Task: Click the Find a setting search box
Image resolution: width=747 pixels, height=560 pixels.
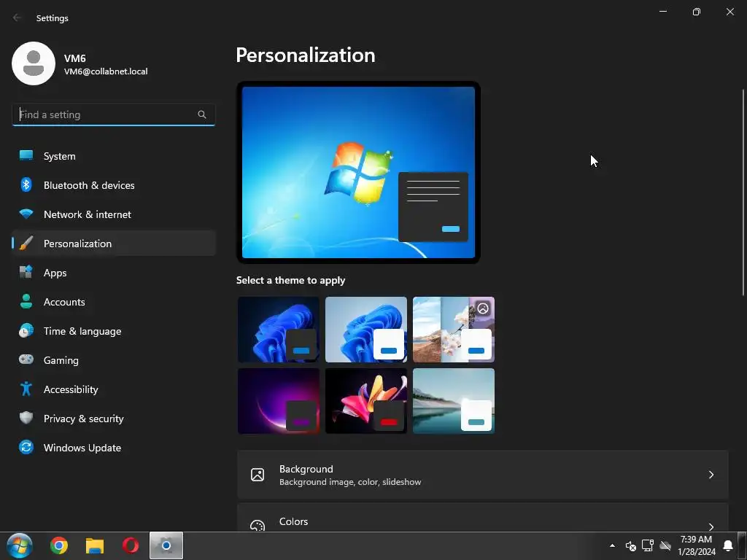Action: coord(113,114)
